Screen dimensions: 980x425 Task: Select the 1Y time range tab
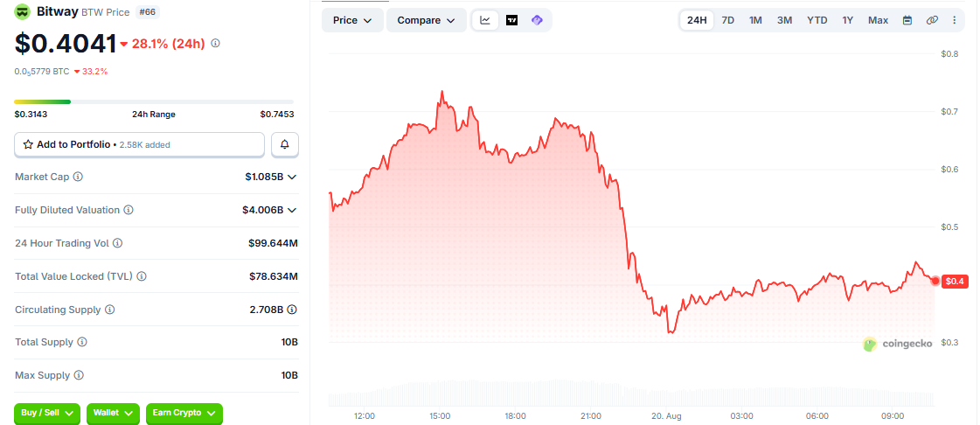pos(847,20)
